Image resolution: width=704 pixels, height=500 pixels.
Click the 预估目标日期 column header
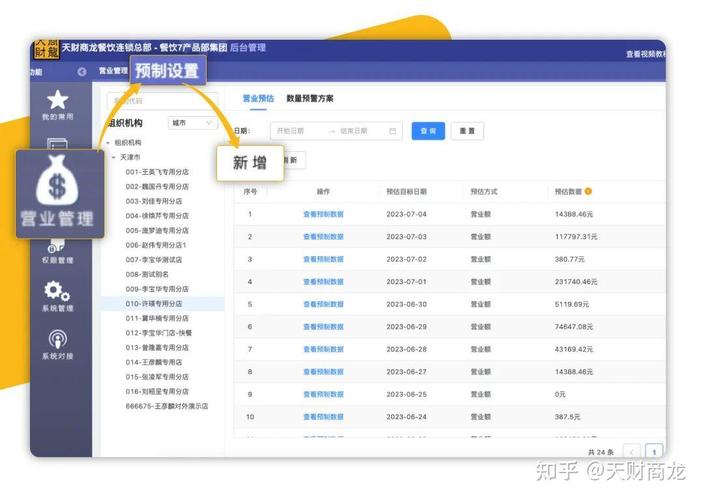click(406, 192)
